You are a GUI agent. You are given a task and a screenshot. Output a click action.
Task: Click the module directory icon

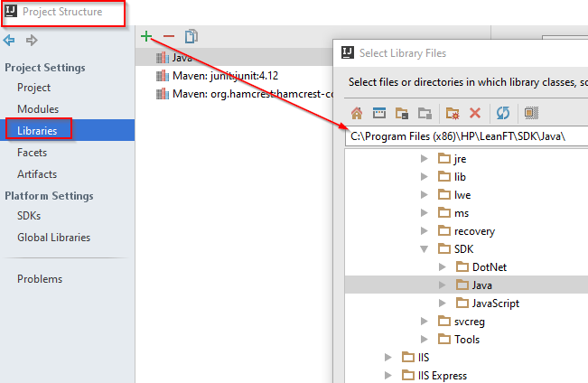pos(425,113)
